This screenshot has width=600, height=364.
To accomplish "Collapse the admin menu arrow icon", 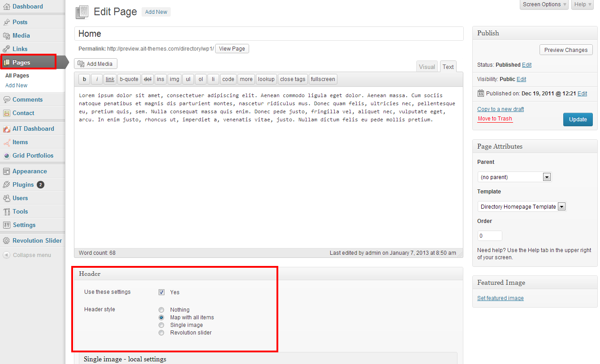I will click(x=6, y=255).
